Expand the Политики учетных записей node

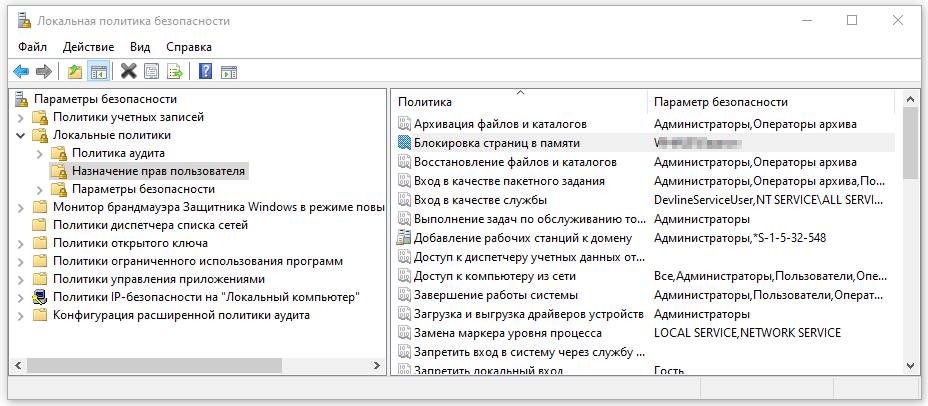(21, 117)
